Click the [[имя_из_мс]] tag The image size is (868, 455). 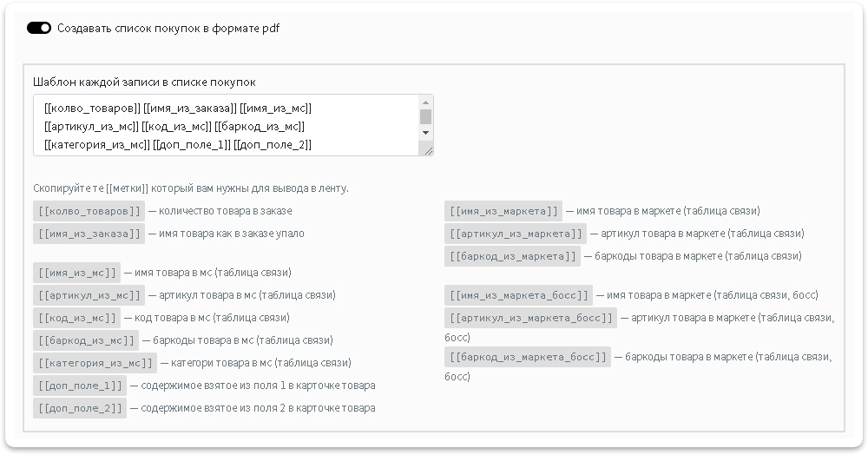pyautogui.click(x=77, y=273)
